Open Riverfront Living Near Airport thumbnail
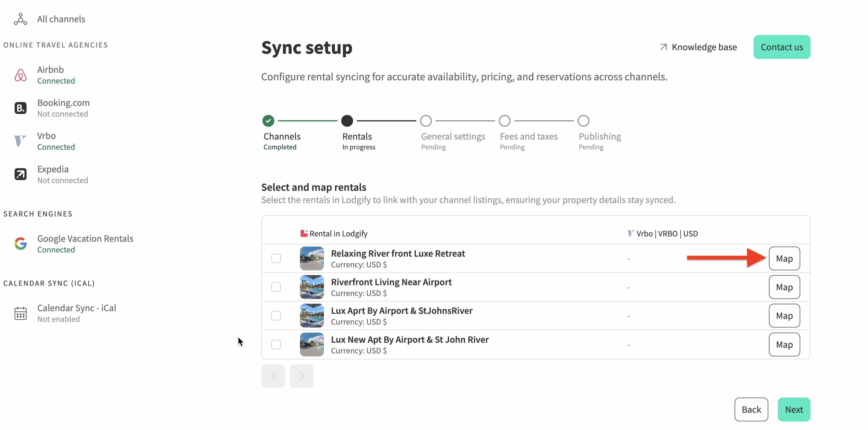This screenshot has height=430, width=868. (312, 287)
